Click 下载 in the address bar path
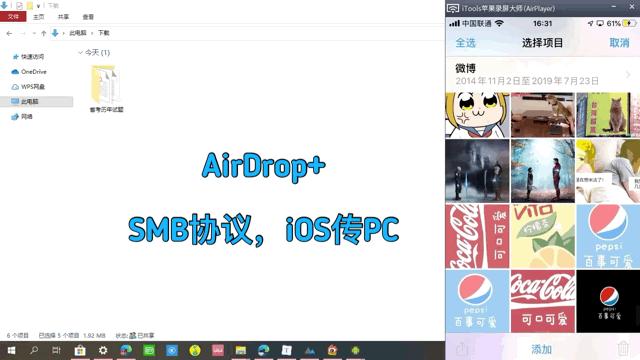This screenshot has height=360, width=640. point(104,33)
